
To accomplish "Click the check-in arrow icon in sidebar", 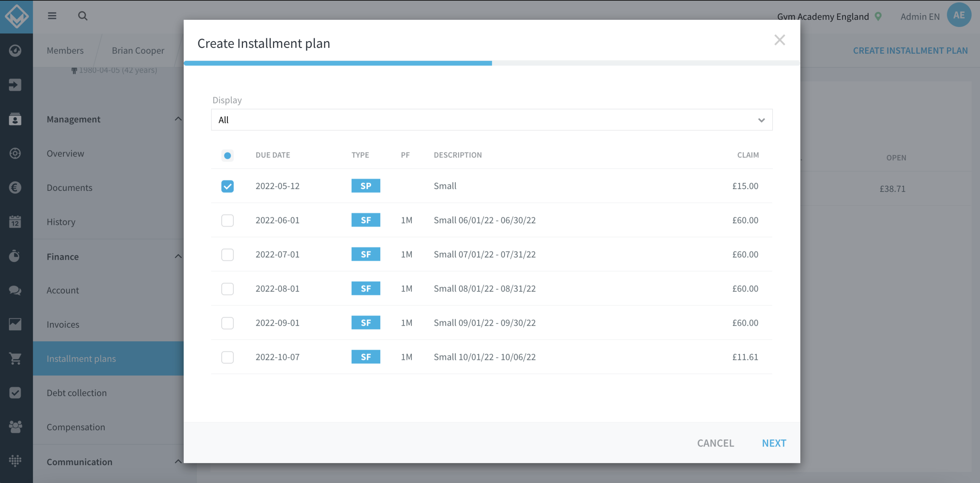I will (15, 84).
